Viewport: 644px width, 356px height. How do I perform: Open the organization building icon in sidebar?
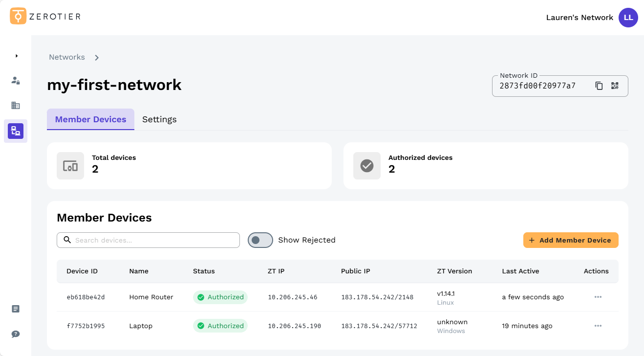click(x=16, y=105)
